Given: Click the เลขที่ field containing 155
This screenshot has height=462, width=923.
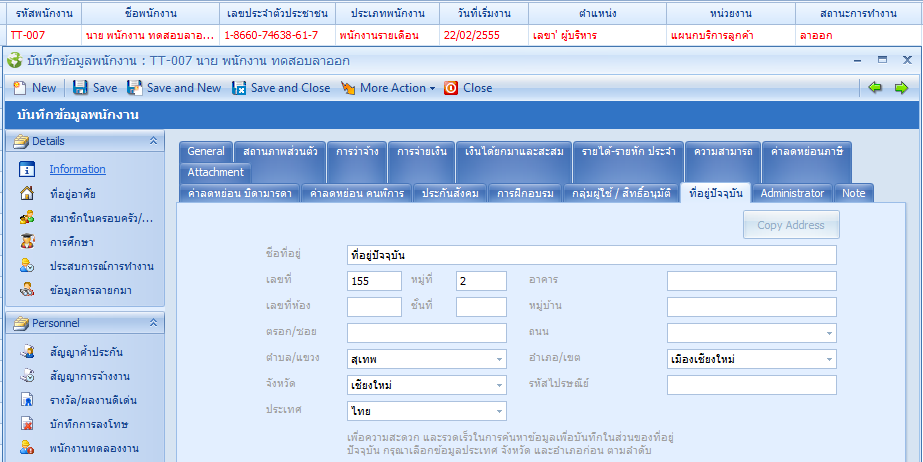Looking at the screenshot, I should (x=374, y=281).
